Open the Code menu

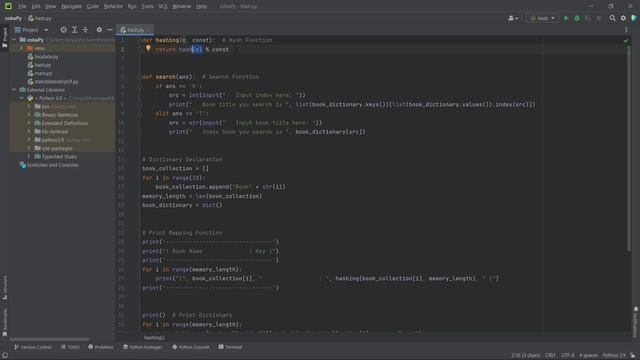92,6
